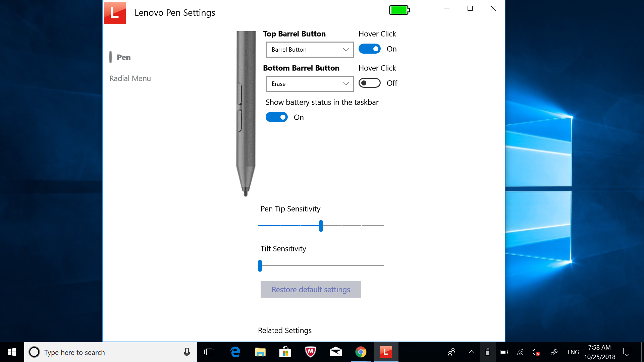Click the Lenovo Pen Settings title text

click(x=175, y=13)
